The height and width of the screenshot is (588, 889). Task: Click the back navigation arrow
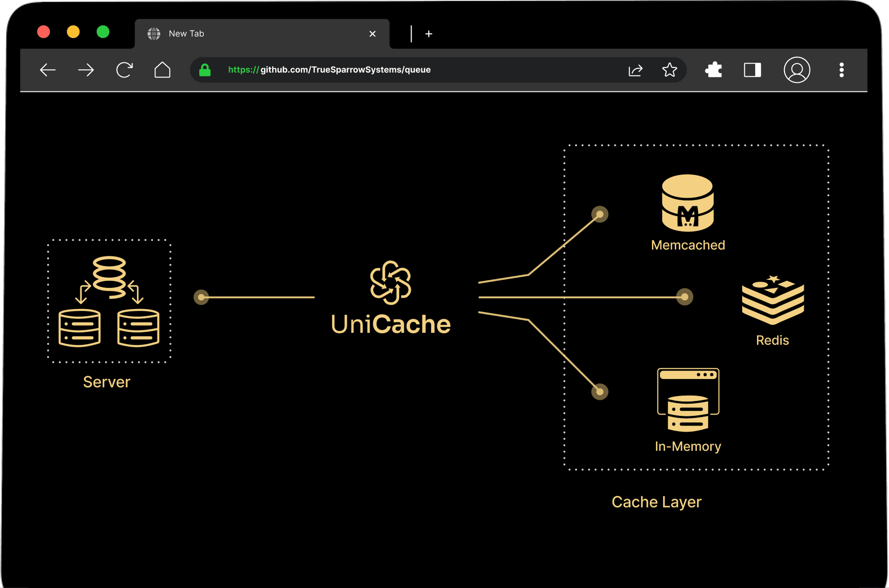coord(48,70)
